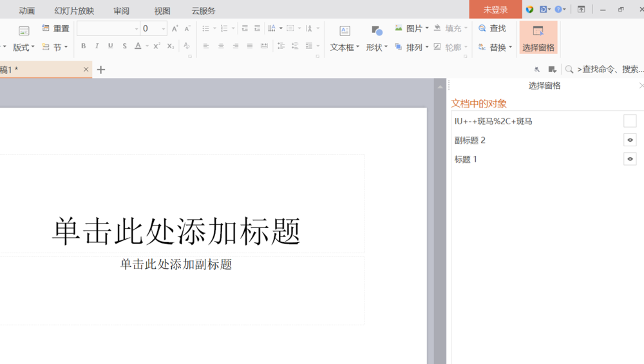Select 副标题 2 in selection pane
The image size is (644, 364).
(470, 140)
